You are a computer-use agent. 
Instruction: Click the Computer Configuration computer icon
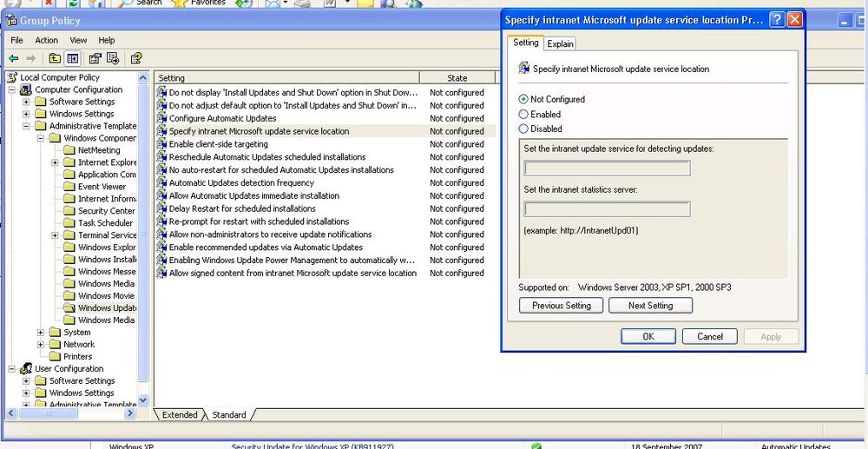click(26, 89)
